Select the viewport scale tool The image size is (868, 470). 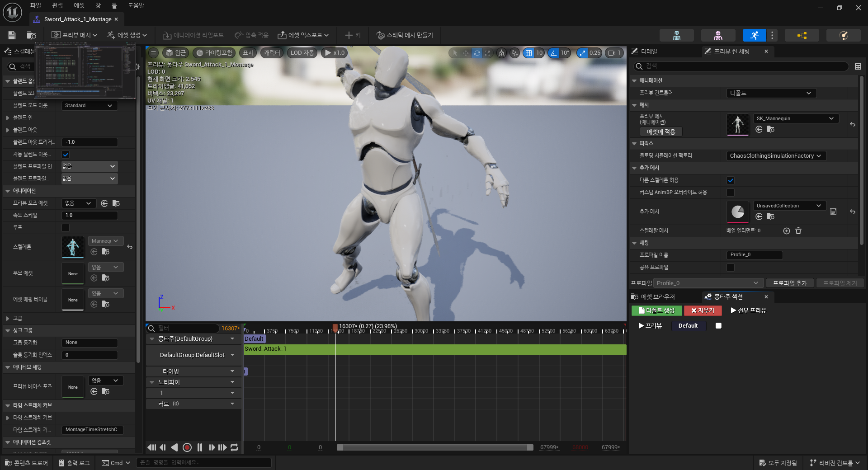pyautogui.click(x=487, y=53)
